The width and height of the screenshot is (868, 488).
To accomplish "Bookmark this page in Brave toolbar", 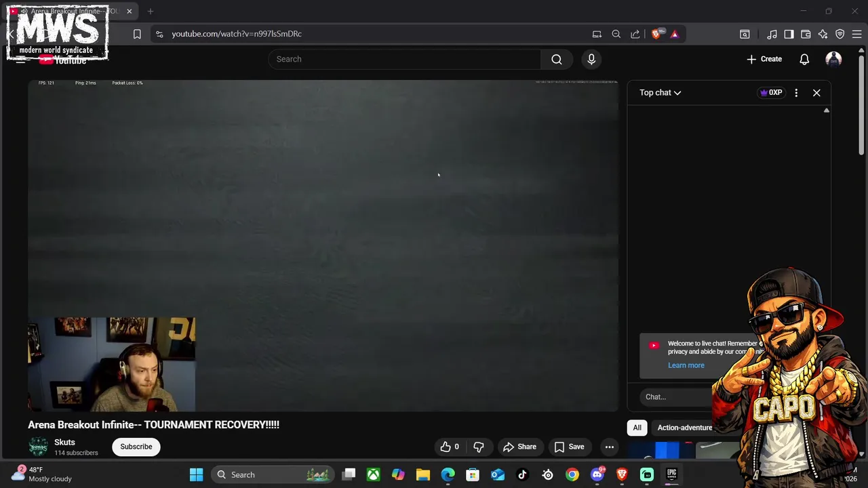I will coord(137,34).
